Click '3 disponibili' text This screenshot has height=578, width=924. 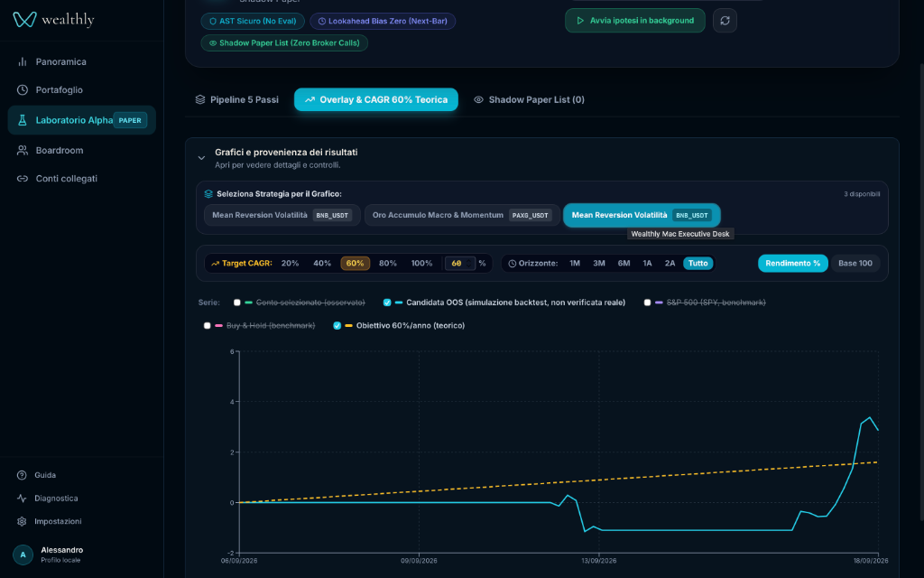(x=862, y=194)
